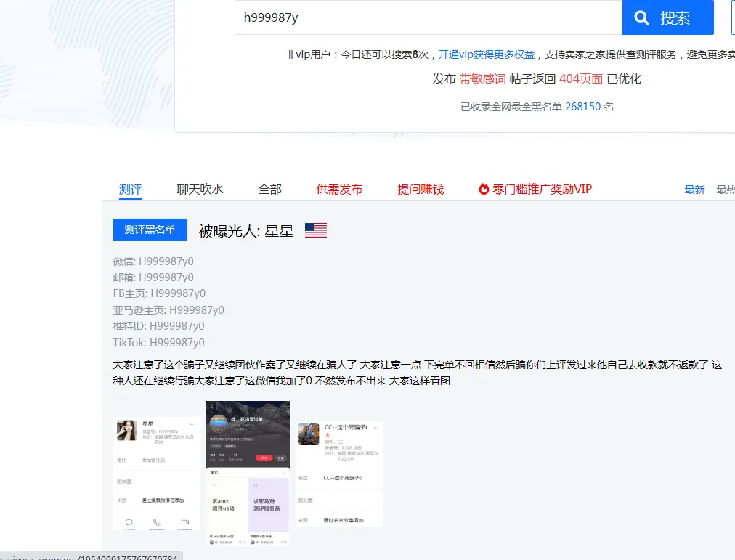
Task: Click the US flag next to 星星
Action: 315,230
